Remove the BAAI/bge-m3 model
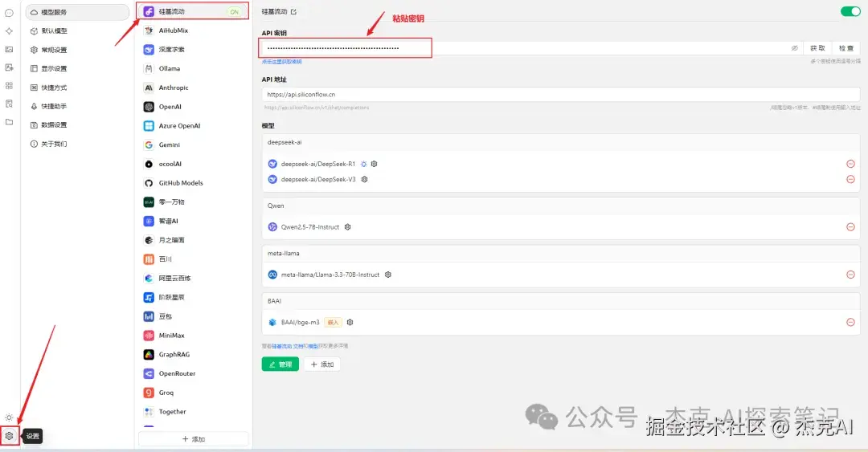Image resolution: width=868 pixels, height=452 pixels. [x=851, y=322]
